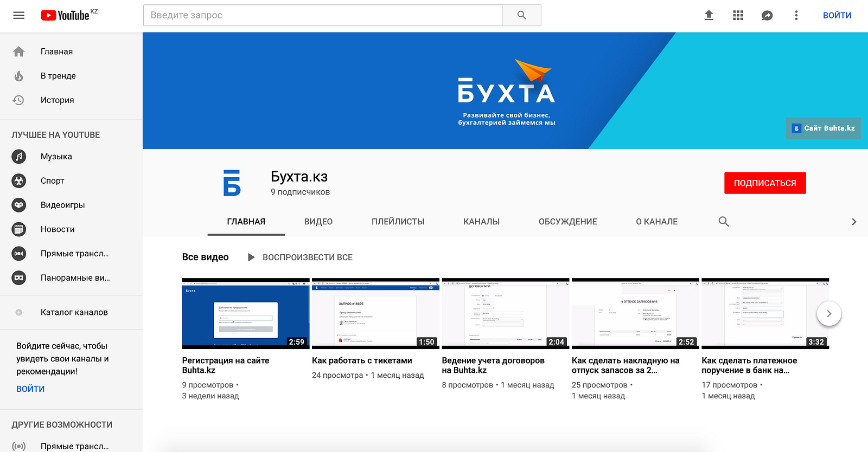
Task: Click the '9 подписчиков' subscriber count
Action: coord(300,192)
